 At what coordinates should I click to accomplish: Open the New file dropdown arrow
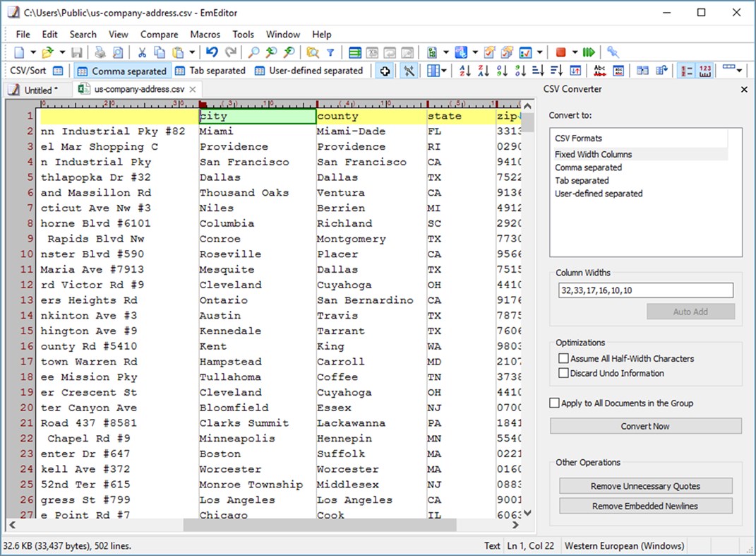pyautogui.click(x=32, y=52)
